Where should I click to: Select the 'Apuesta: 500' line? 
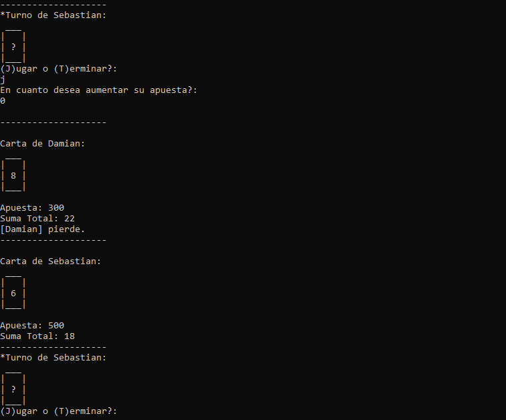[32, 326]
